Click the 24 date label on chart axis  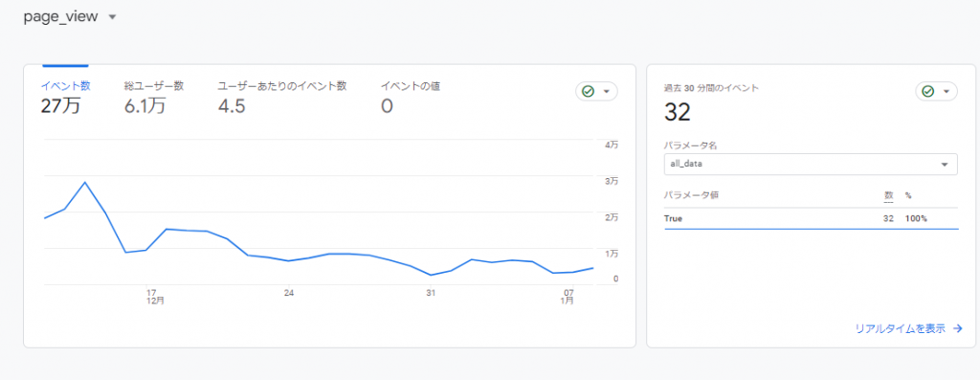(289, 292)
